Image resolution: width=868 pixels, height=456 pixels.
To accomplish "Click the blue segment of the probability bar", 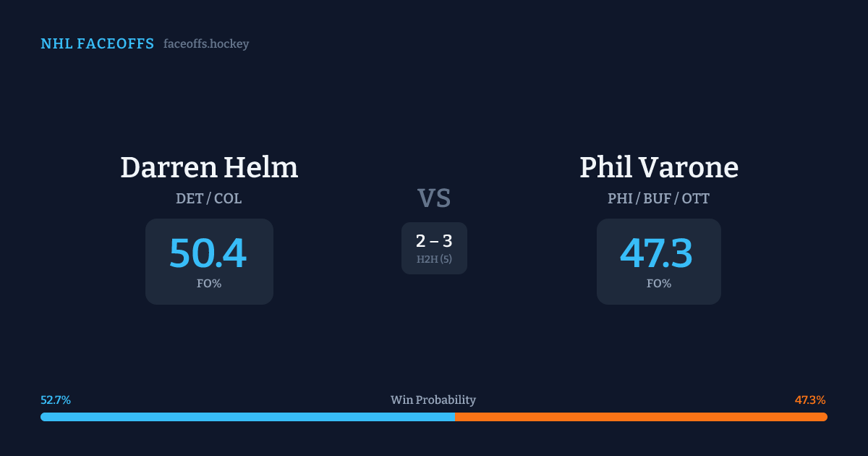I will click(x=246, y=417).
